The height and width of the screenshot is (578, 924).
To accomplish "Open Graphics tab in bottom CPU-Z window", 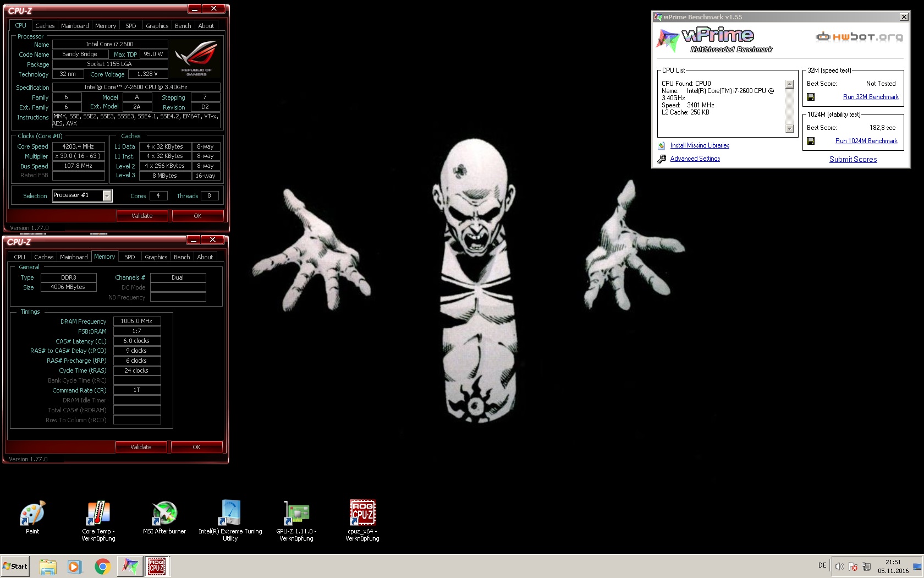I will pyautogui.click(x=156, y=257).
